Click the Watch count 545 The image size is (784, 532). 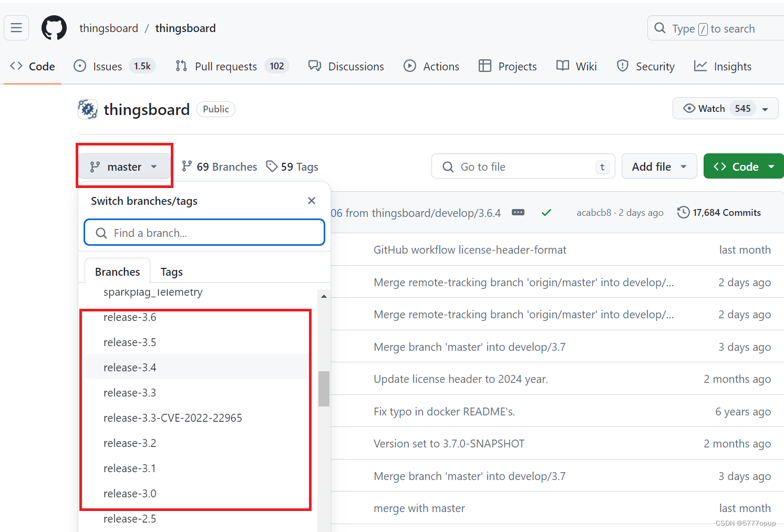(x=742, y=108)
